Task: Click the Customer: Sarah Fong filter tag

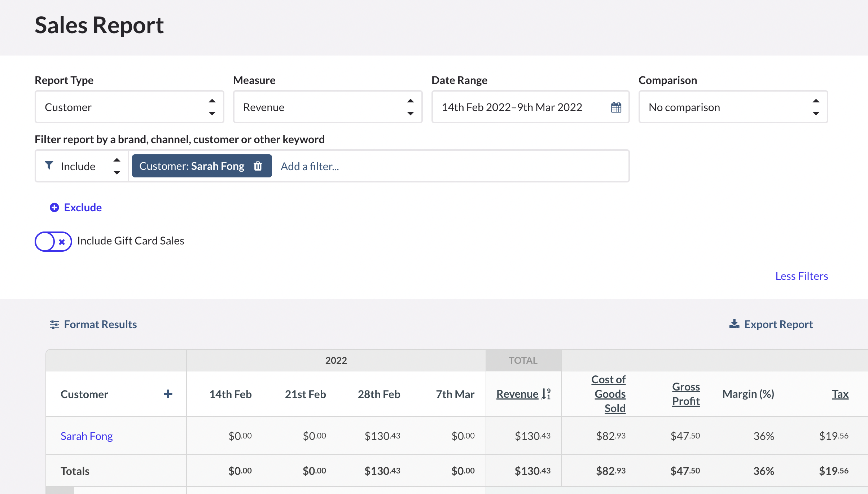Action: [202, 166]
